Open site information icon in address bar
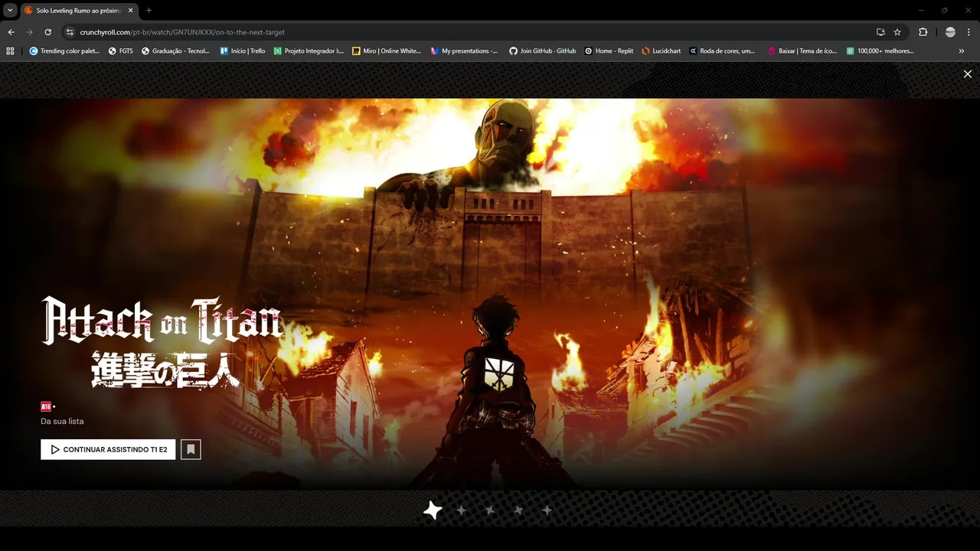 coord(70,32)
